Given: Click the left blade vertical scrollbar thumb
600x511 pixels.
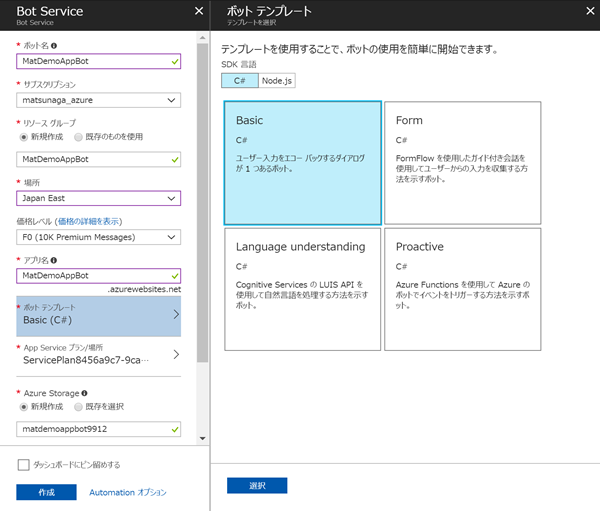Looking at the screenshot, I should tap(203, 203).
